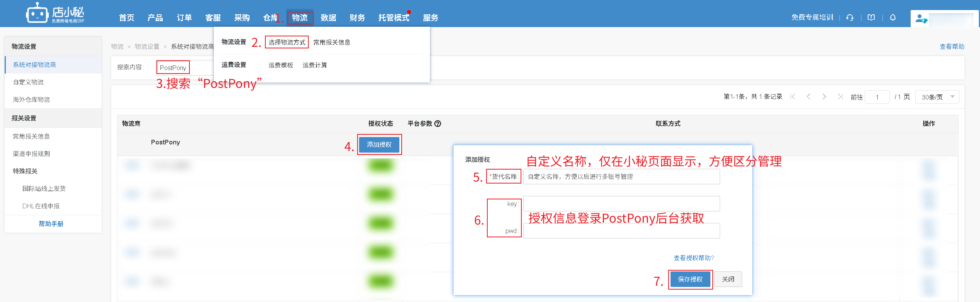Click the customer service headset icon

[x=850, y=17]
